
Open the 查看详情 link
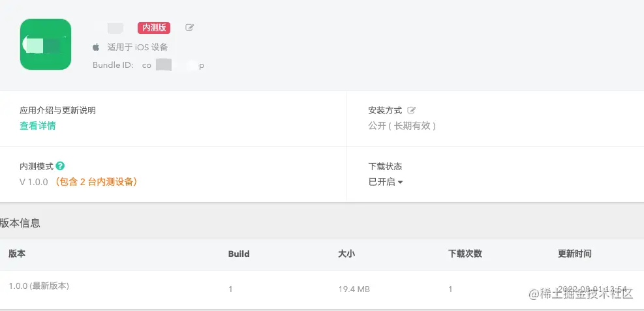(x=37, y=126)
